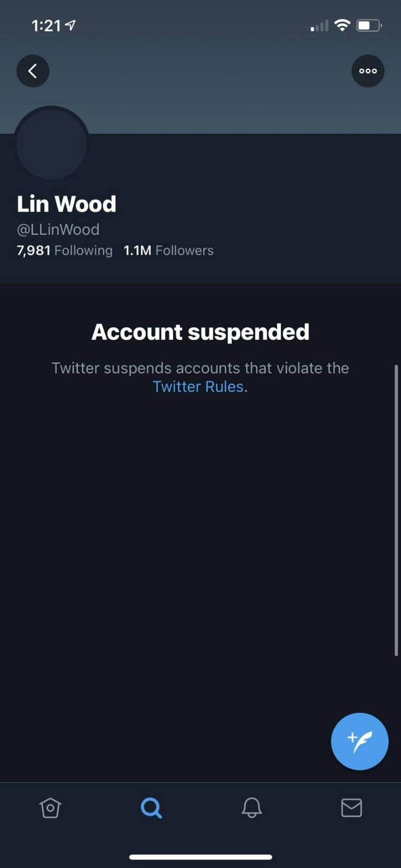401x868 pixels.
Task: View the 1.1M Followers list
Action: (x=168, y=250)
